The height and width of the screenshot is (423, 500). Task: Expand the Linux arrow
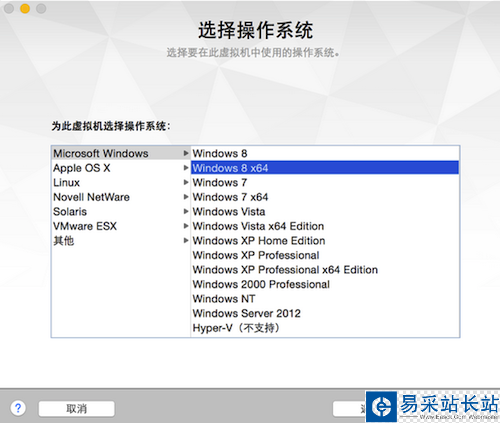(186, 182)
